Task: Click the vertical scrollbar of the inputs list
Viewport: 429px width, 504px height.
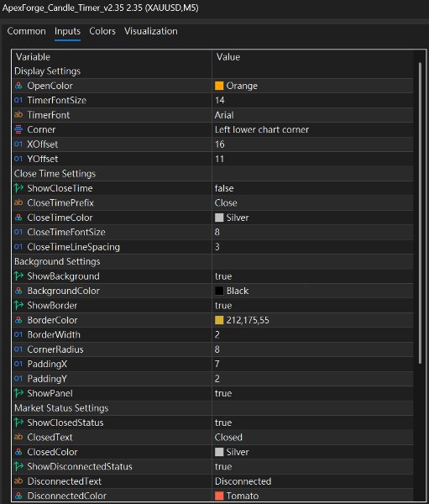Action: point(420,213)
